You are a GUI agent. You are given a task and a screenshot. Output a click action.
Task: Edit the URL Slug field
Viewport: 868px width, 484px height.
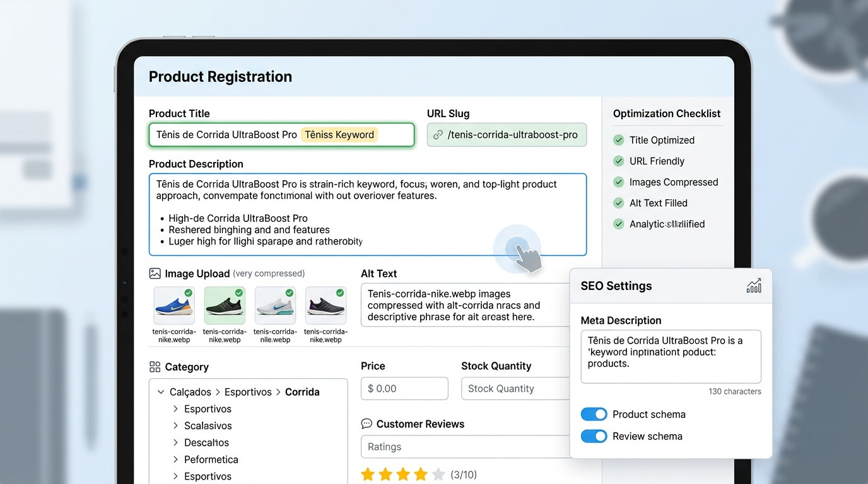507,135
